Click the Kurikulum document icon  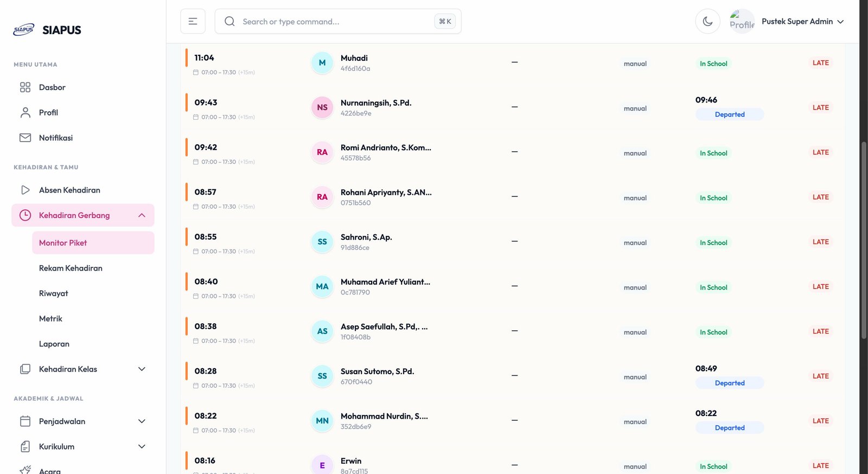click(25, 446)
